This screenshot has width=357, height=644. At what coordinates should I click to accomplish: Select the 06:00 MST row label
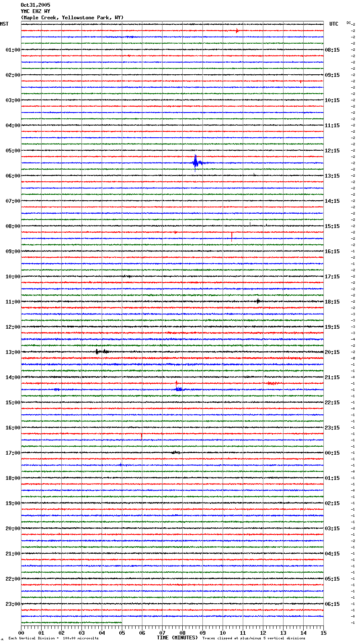(13, 176)
